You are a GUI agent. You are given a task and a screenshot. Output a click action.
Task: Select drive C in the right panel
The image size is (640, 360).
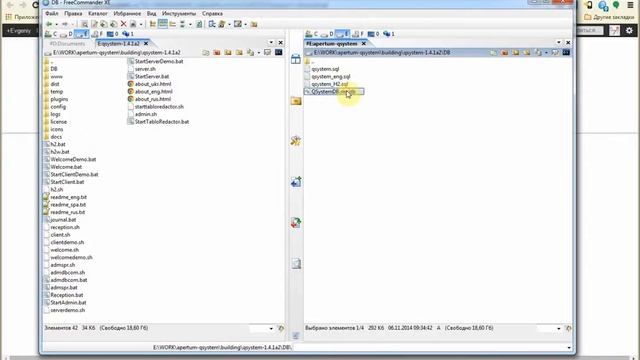pyautogui.click(x=311, y=34)
